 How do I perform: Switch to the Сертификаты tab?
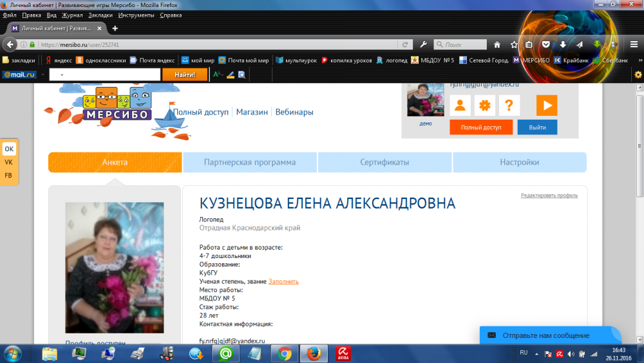pyautogui.click(x=384, y=162)
